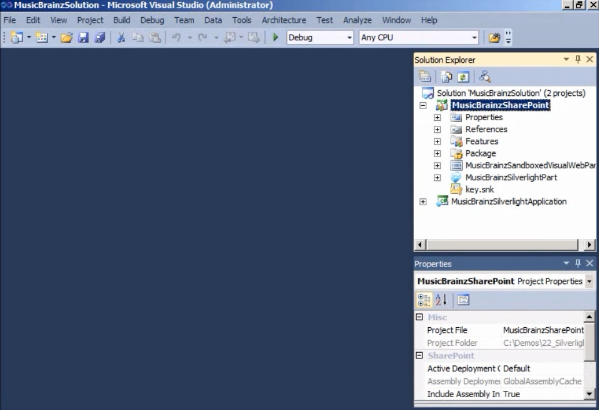Open the Architecture menu
The image size is (599, 410).
coord(284,20)
